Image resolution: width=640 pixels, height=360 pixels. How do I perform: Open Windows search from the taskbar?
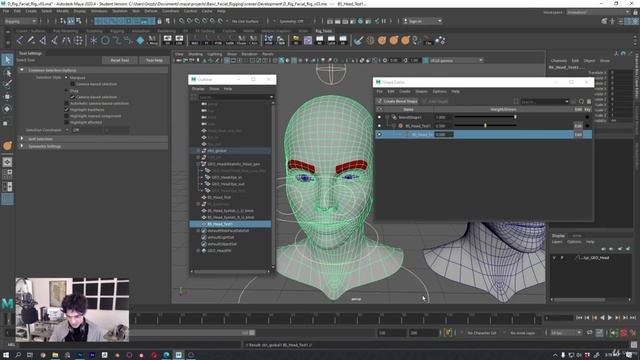click(x=18, y=355)
